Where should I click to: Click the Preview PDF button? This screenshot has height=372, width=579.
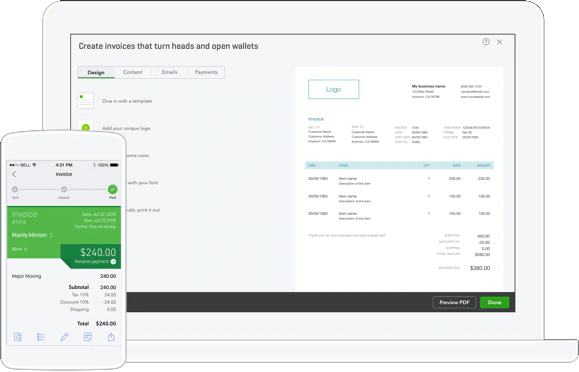point(455,302)
